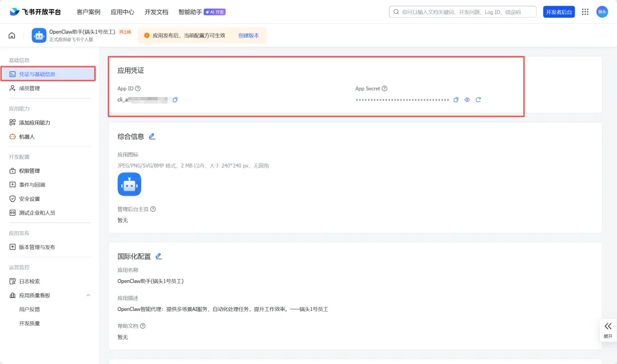Image resolution: width=617 pixels, height=364 pixels.
Task: Edit 国际化配置 section
Action: (x=159, y=256)
